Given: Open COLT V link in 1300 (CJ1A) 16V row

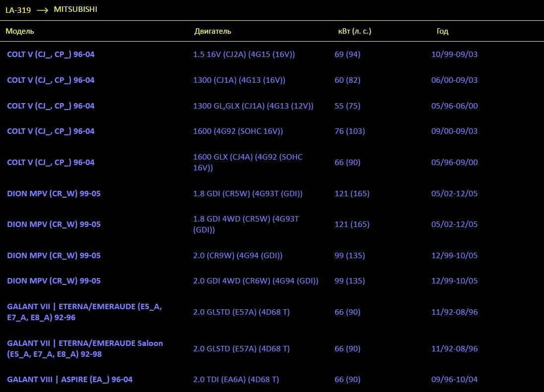Looking at the screenshot, I should pyautogui.click(x=51, y=80).
